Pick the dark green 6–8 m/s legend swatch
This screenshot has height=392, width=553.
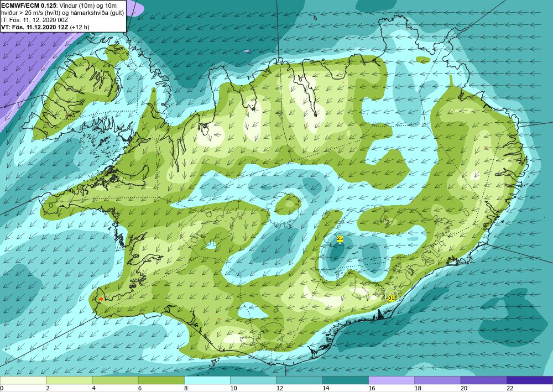tap(161, 380)
